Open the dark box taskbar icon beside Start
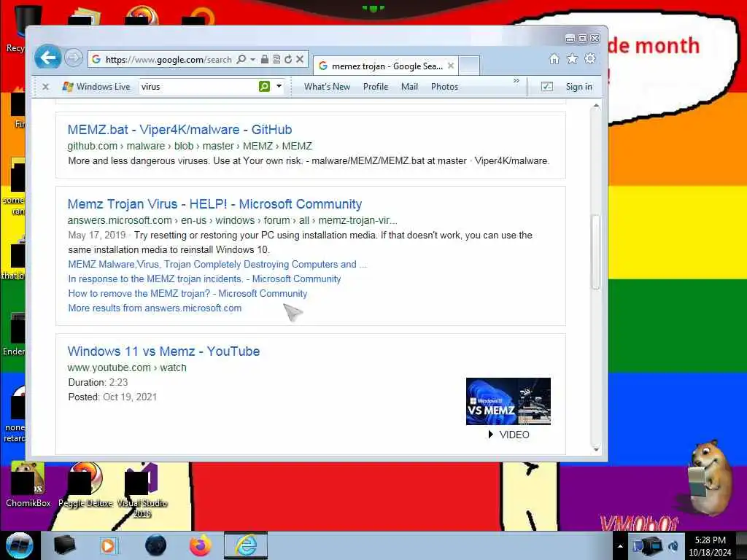The height and width of the screenshot is (560, 747). click(x=64, y=545)
